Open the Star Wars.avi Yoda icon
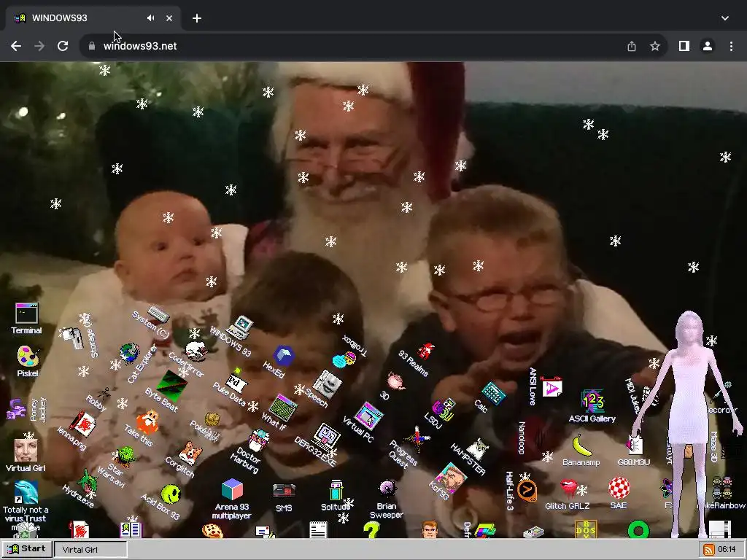The height and width of the screenshot is (560, 747). (x=125, y=456)
